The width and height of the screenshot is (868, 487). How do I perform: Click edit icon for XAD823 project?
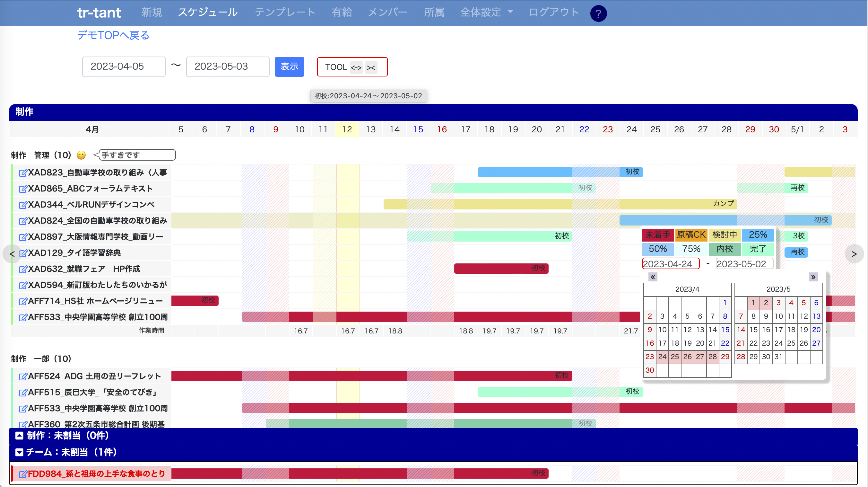pyautogui.click(x=22, y=173)
